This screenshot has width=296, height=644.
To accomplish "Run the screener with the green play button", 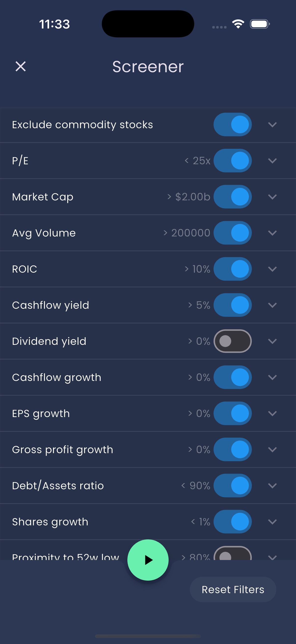I will click(148, 560).
